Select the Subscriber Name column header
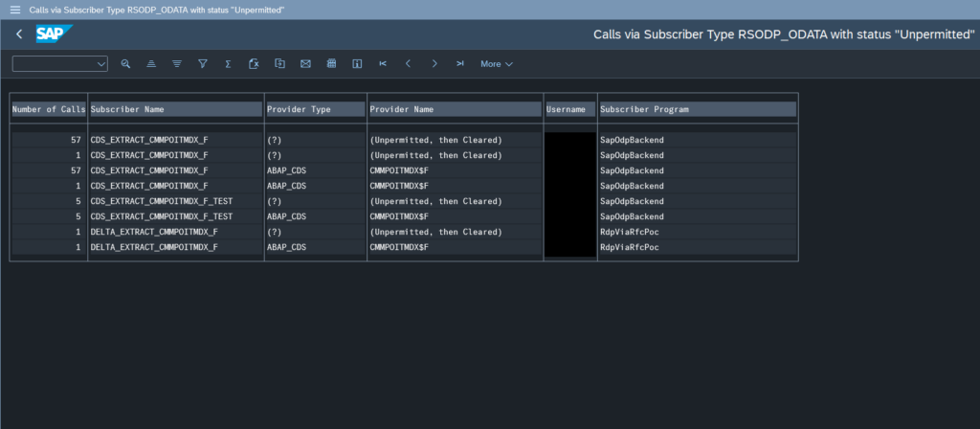The image size is (980, 429). click(176, 109)
